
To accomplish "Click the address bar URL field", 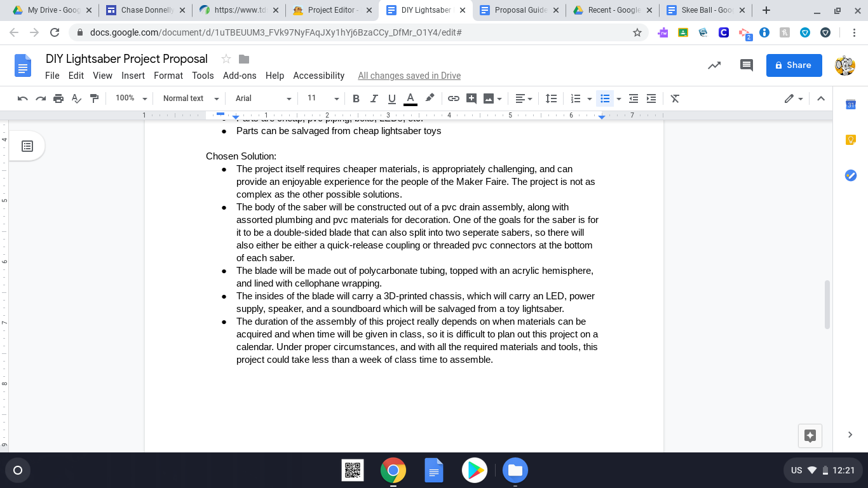I will coord(359,32).
